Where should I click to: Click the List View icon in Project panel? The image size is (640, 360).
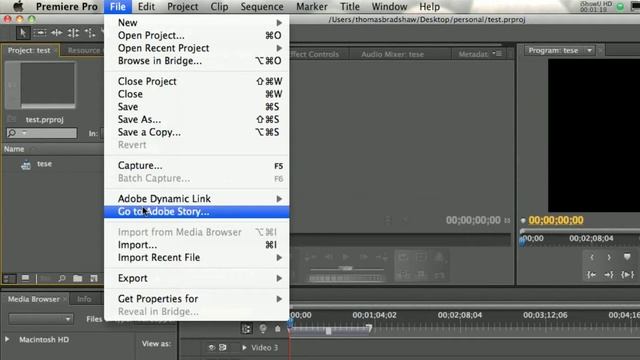9,279
